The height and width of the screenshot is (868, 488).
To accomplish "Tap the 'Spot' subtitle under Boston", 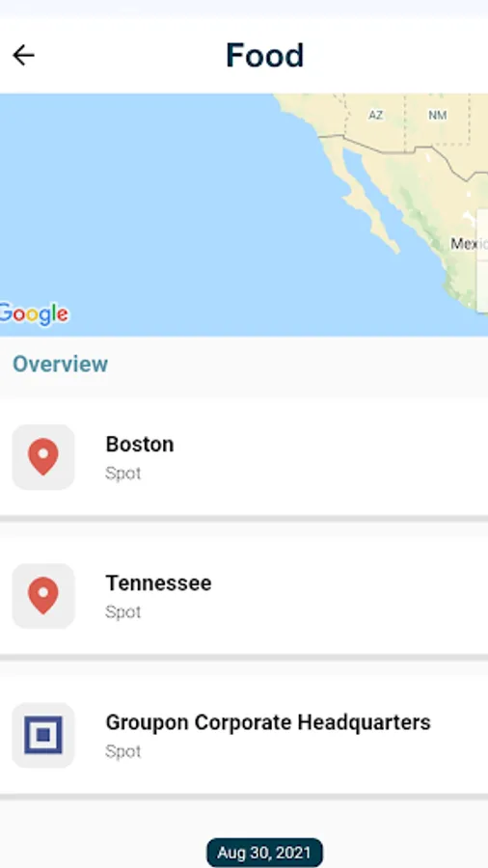I will [x=122, y=474].
